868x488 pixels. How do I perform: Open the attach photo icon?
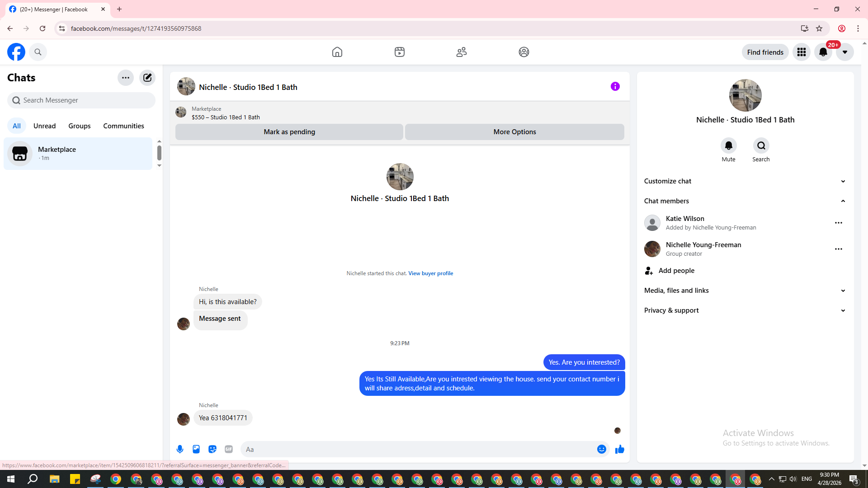[x=196, y=449]
